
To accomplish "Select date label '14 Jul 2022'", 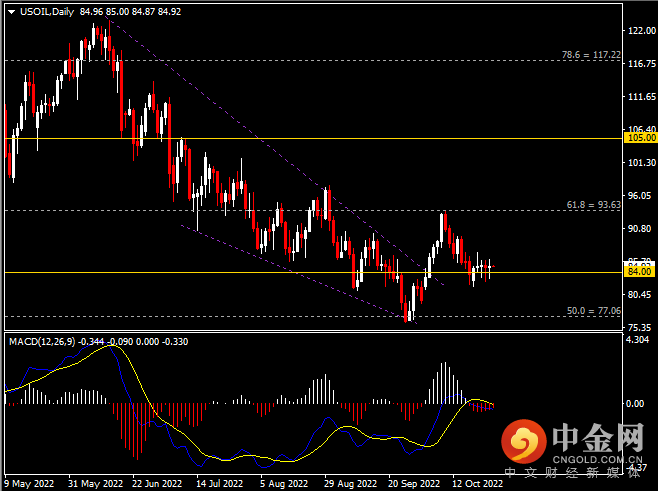I will pos(219,483).
